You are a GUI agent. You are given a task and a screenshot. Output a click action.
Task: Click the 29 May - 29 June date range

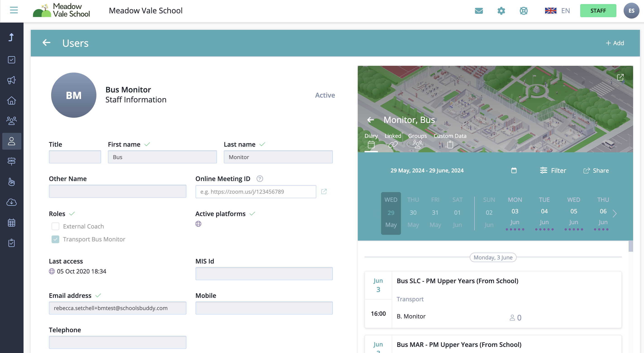pyautogui.click(x=427, y=170)
